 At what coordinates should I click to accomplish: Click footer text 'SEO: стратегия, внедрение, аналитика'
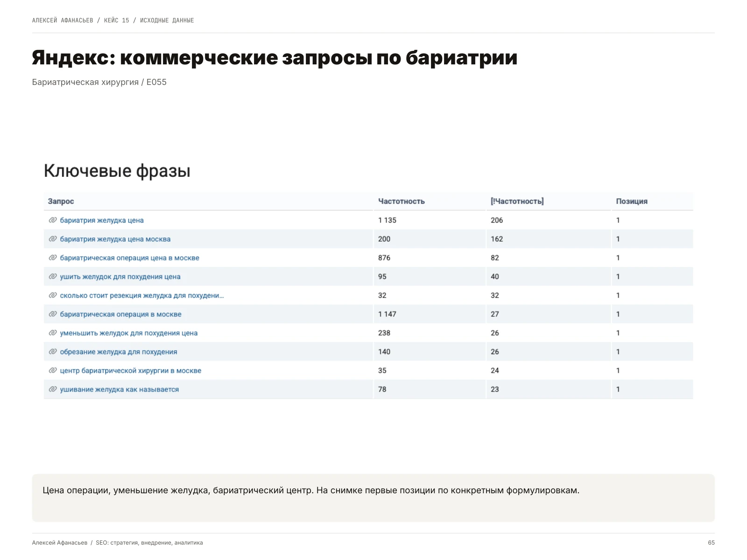click(149, 543)
